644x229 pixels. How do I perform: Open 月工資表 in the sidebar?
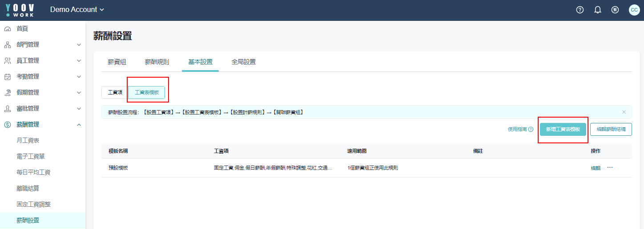(x=28, y=140)
